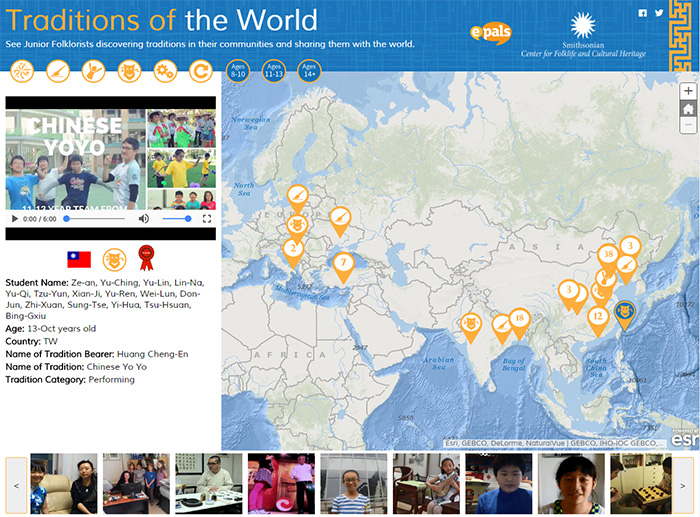Filter by Ages 11-13
This screenshot has width=700, height=517.
[x=274, y=71]
